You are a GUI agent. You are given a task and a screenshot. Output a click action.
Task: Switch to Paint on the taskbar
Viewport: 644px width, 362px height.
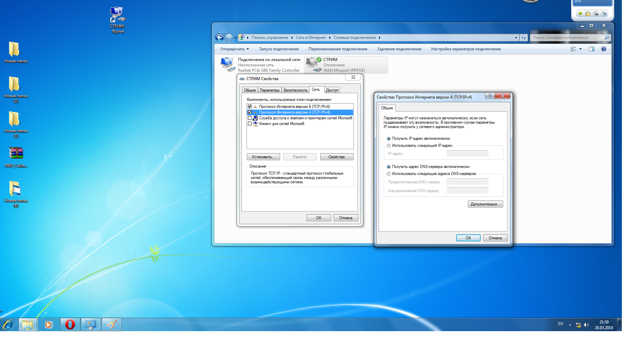coord(111,324)
